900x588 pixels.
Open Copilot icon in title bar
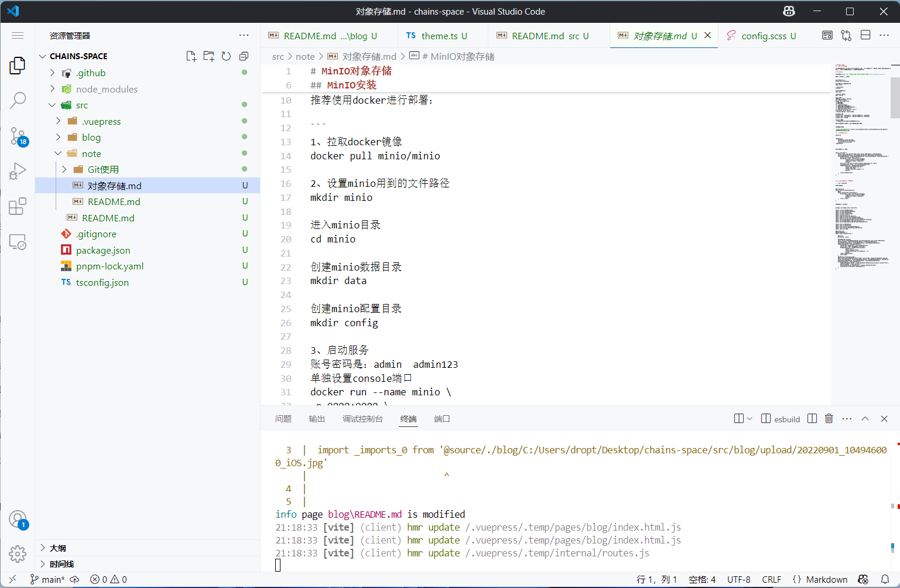(x=789, y=11)
